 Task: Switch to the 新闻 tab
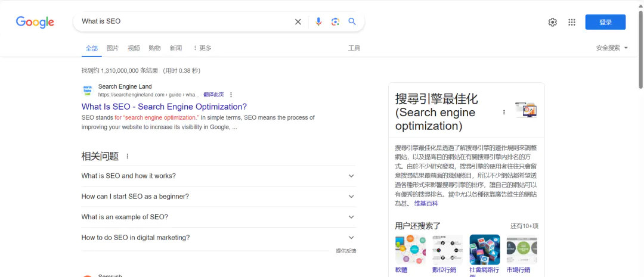176,48
